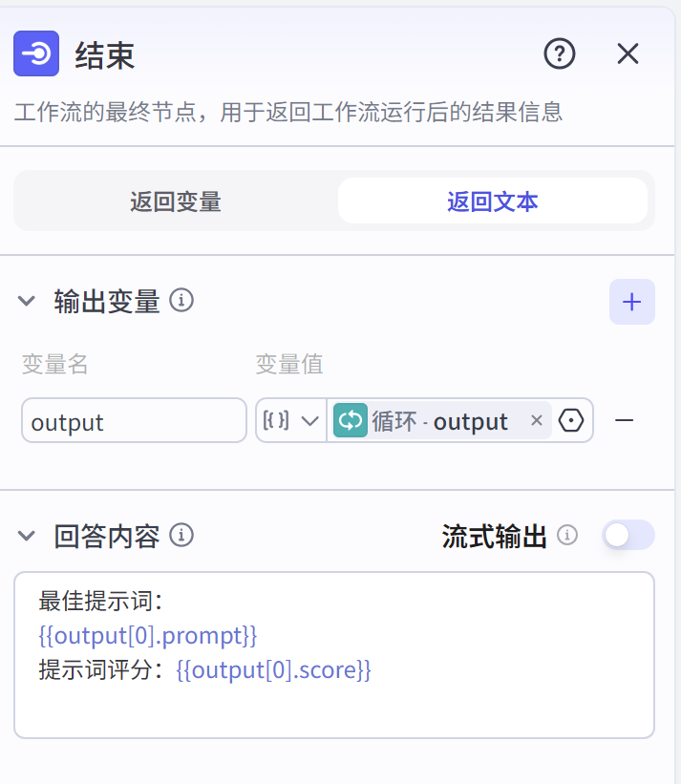Click the 变量名 column header

pyautogui.click(x=55, y=364)
